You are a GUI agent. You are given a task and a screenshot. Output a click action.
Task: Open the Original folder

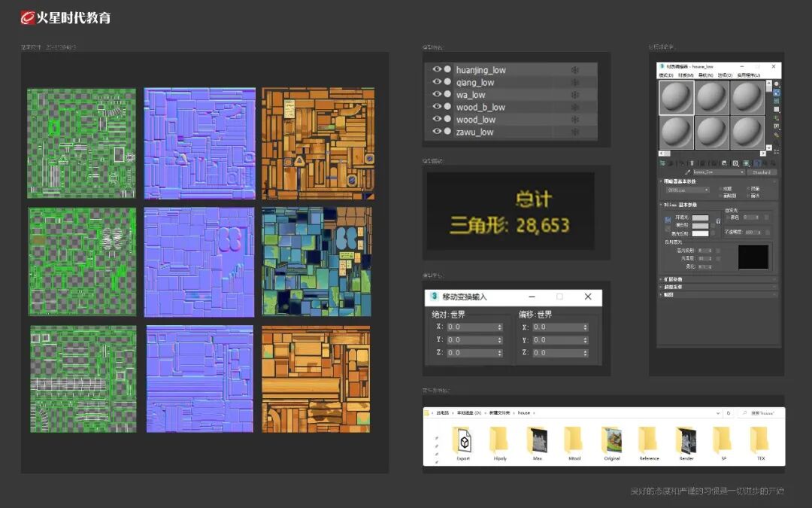pyautogui.click(x=611, y=443)
